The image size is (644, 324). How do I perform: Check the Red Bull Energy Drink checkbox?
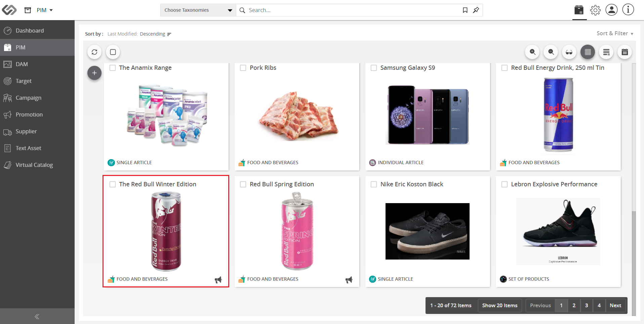[x=505, y=68]
